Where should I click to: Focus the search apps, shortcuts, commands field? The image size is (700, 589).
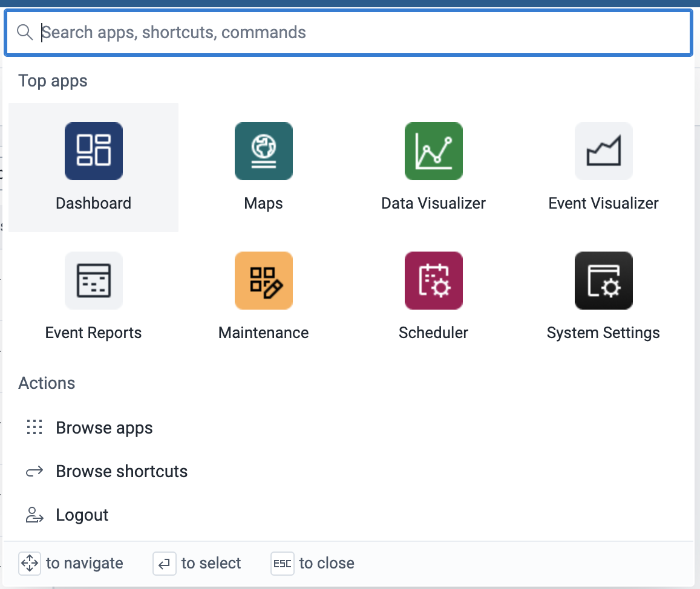363,32
